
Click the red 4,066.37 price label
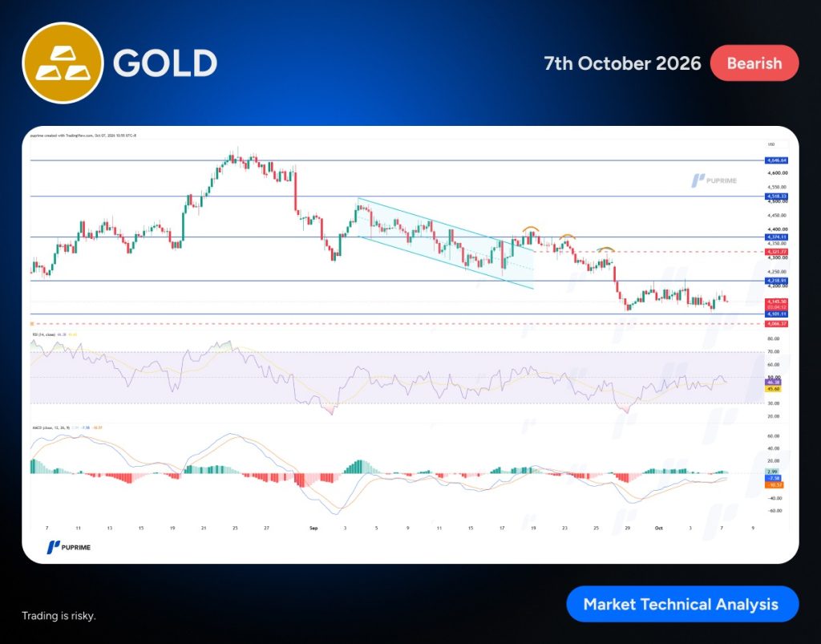pyautogui.click(x=776, y=324)
